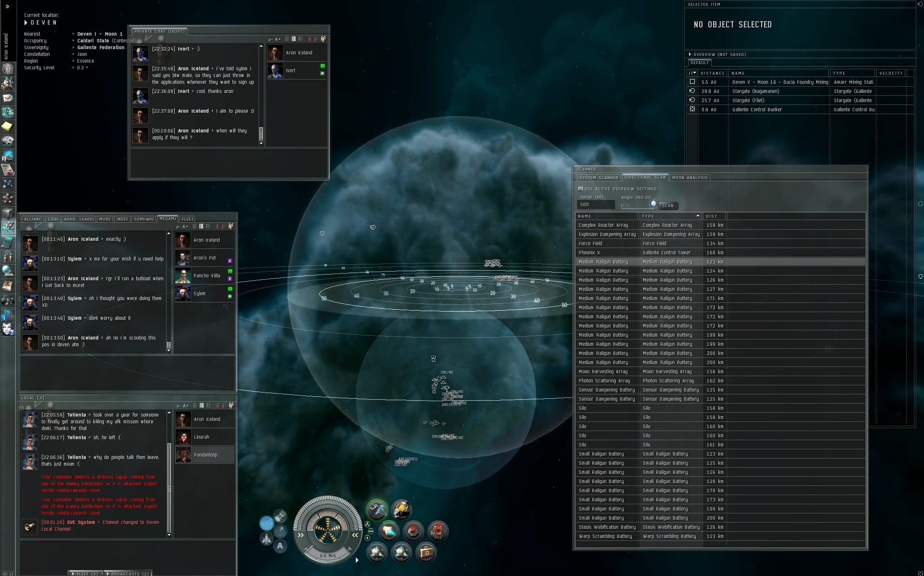
Task: Toggle checkbox for Deven V - Moon 16 row
Action: point(692,82)
